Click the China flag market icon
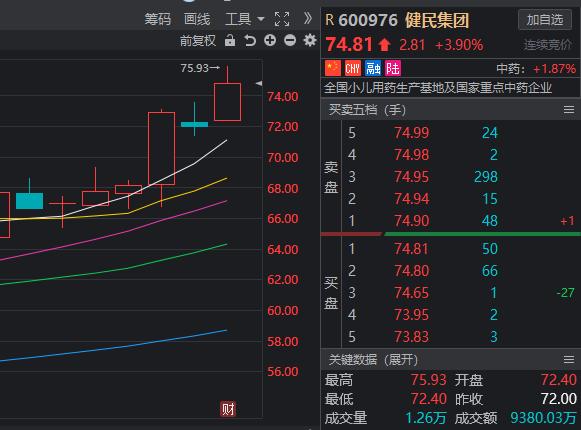 coord(332,68)
